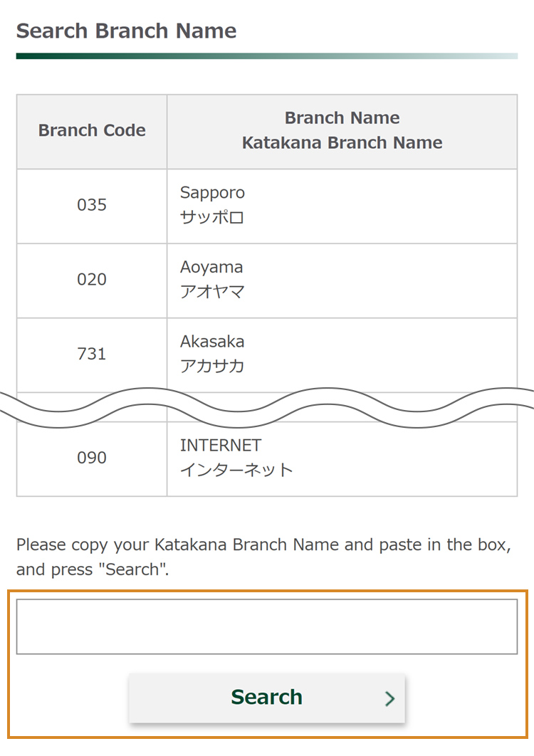The image size is (534, 756).
Task: Select branch code 090 cell
Action: [92, 458]
